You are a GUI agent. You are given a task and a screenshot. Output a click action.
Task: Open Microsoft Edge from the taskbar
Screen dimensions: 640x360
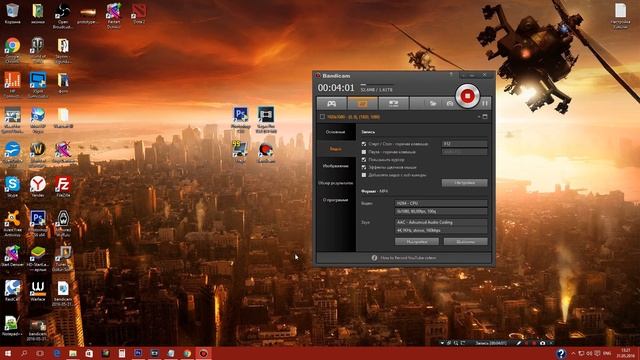(x=57, y=353)
